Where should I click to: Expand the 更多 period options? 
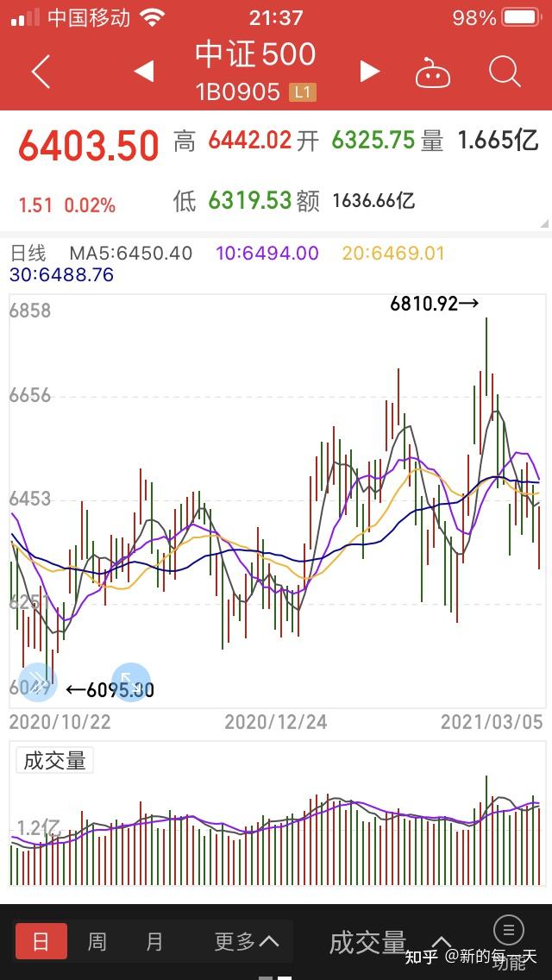[247, 941]
